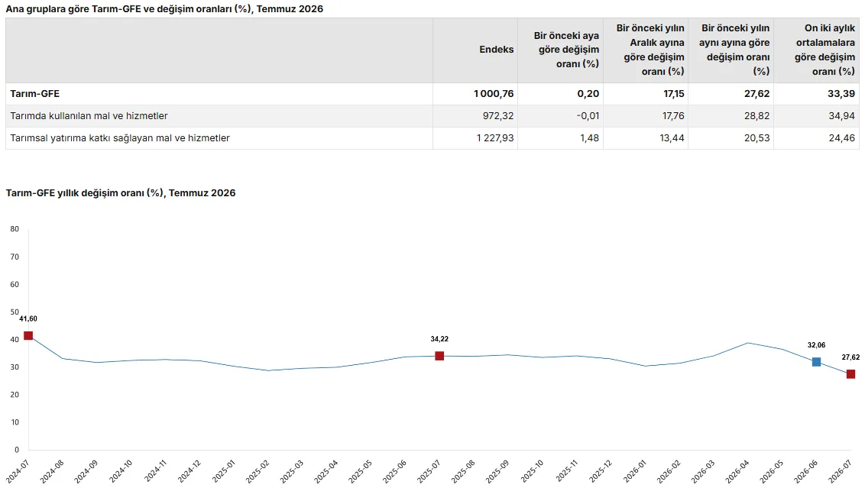The height and width of the screenshot is (504, 865).
Task: Click y-axis label 20
Action: coord(15,394)
